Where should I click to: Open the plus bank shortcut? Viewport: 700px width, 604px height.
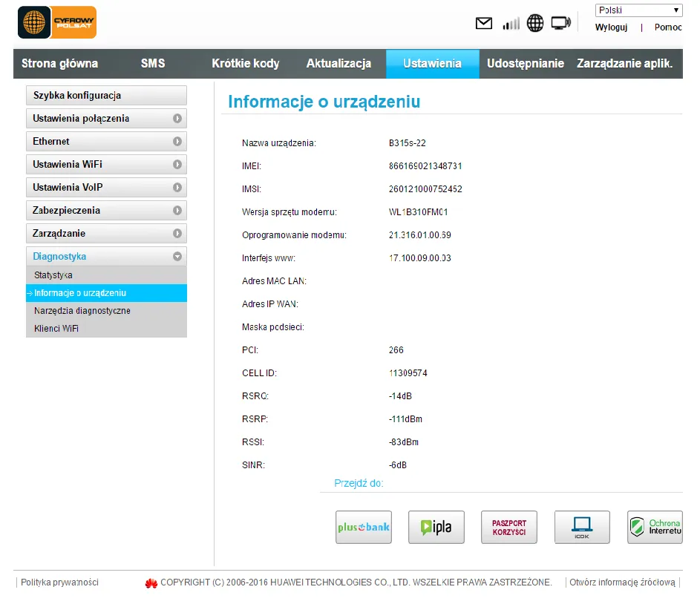pos(364,528)
